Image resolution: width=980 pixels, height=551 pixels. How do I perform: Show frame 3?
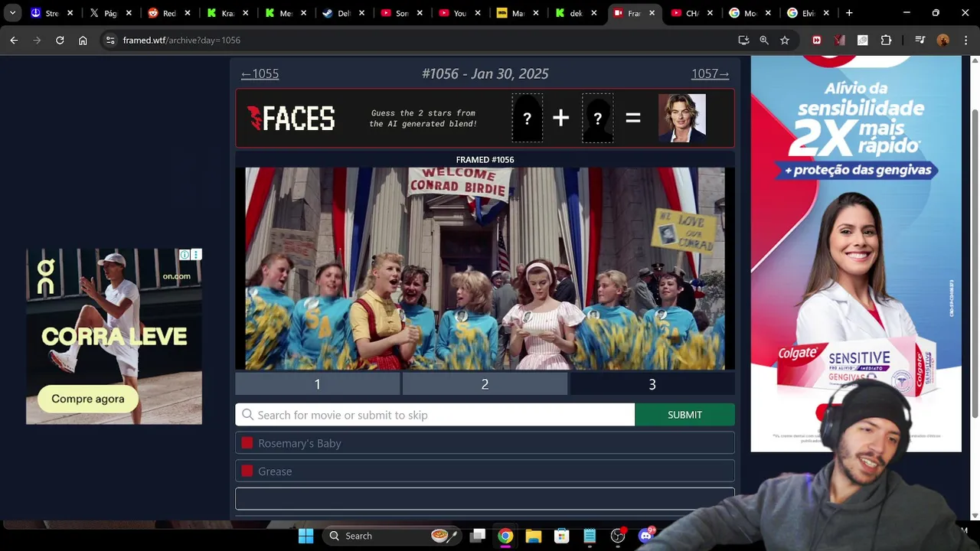[652, 384]
